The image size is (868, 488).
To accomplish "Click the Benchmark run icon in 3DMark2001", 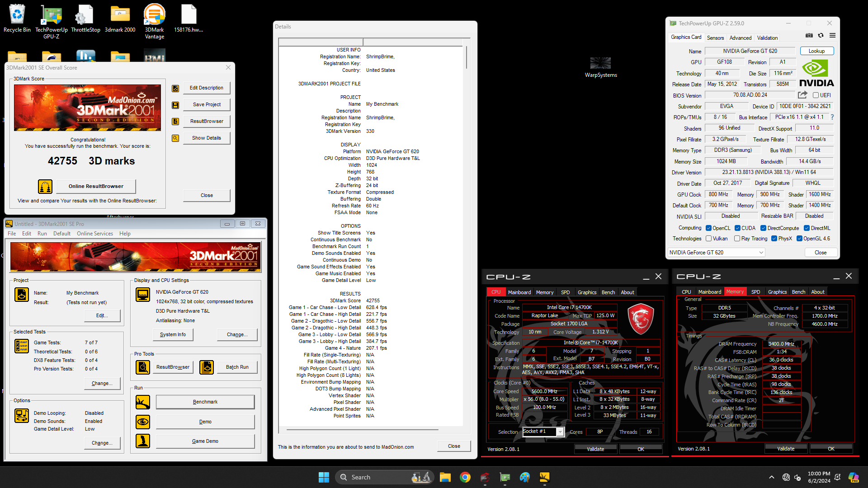I will [143, 402].
